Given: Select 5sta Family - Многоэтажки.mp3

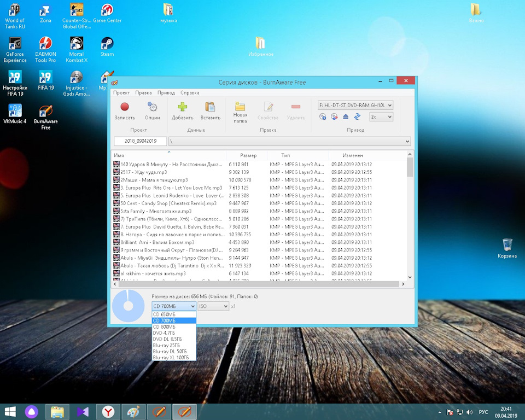Looking at the screenshot, I should [x=156, y=211].
